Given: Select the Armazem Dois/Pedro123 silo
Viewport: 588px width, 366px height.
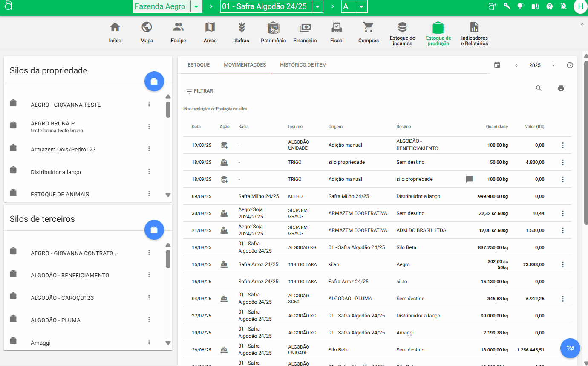Looking at the screenshot, I should click(x=63, y=150).
